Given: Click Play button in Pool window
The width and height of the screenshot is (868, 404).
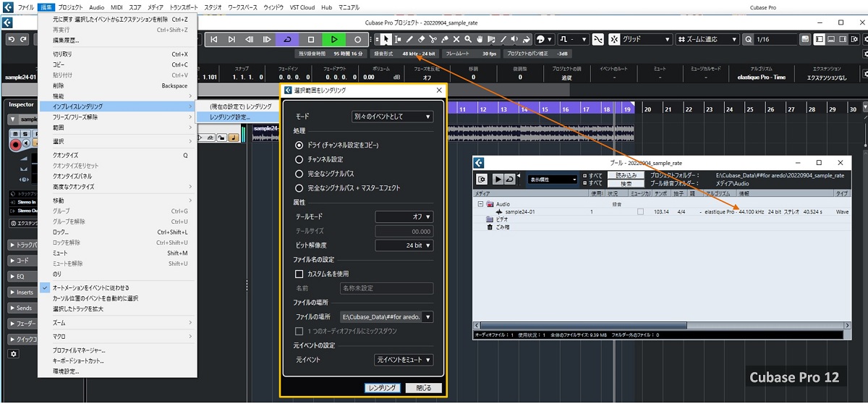Looking at the screenshot, I should 498,179.
